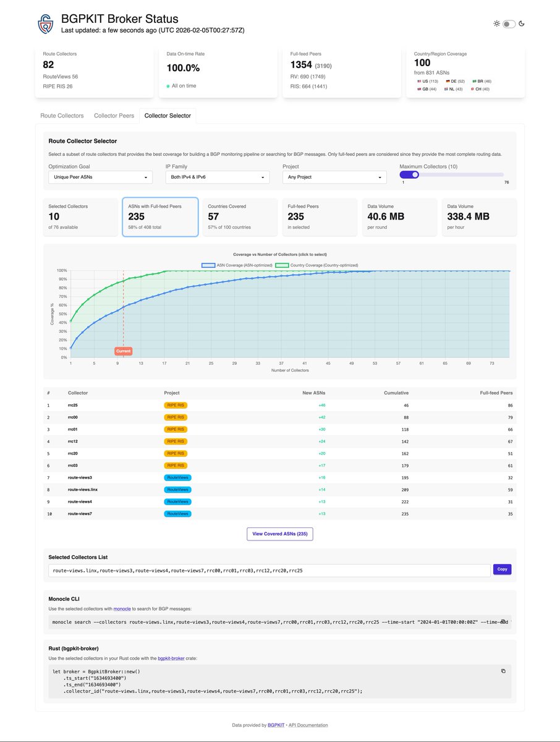This screenshot has width=560, height=742.
Task: Click the route-views.linx collector name
Action: 84,490
